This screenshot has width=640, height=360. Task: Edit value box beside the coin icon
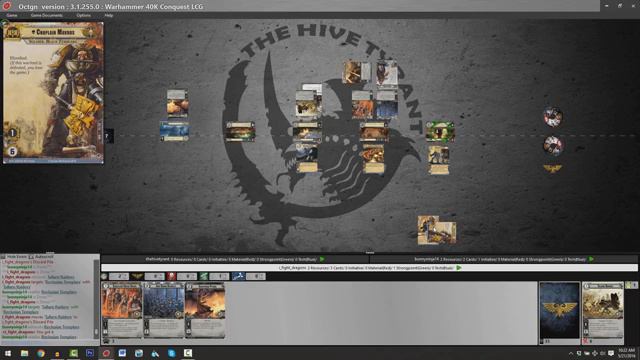tap(119, 276)
